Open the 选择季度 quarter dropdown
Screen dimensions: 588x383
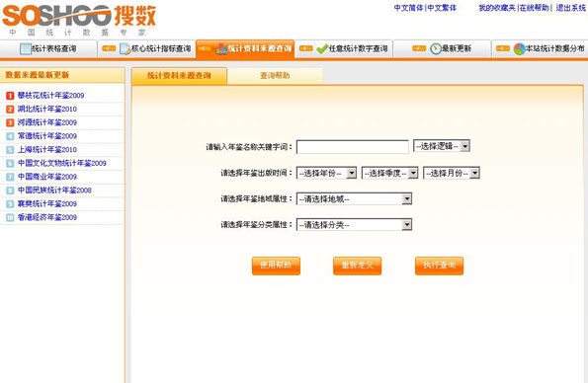pos(389,173)
